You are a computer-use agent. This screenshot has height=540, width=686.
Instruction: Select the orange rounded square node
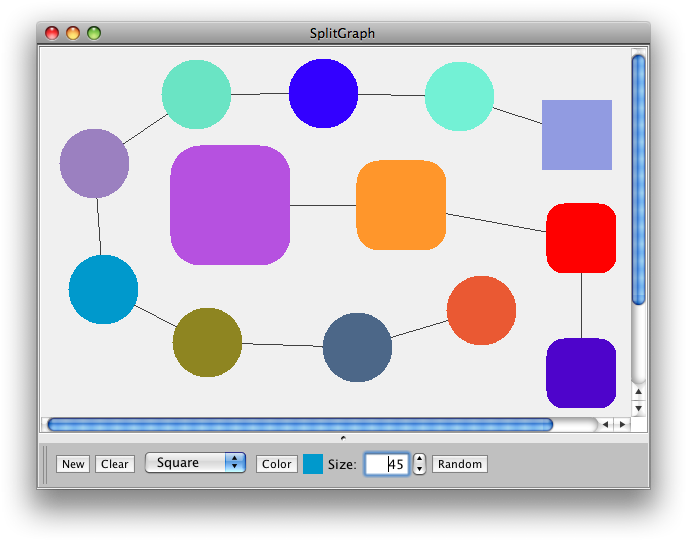coord(401,205)
